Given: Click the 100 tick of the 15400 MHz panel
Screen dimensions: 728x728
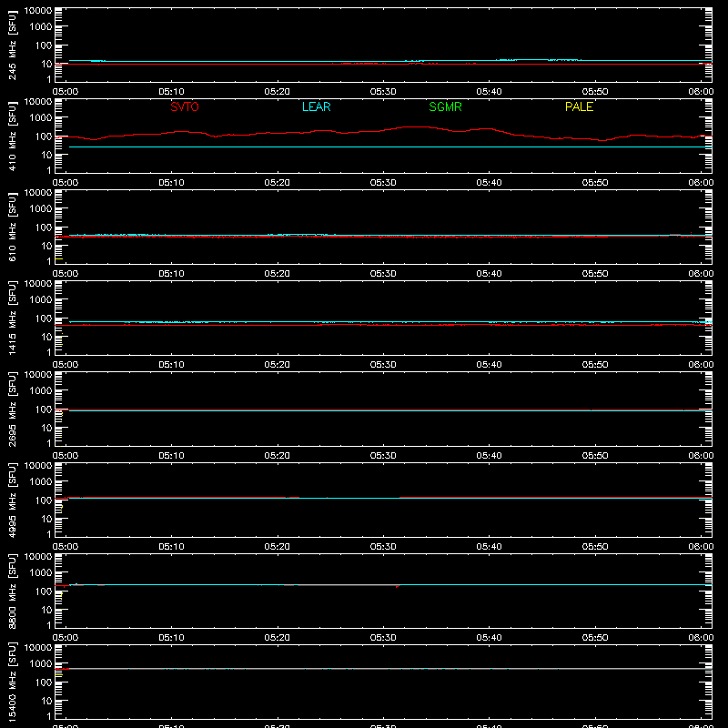Looking at the screenshot, I should 43,682.
